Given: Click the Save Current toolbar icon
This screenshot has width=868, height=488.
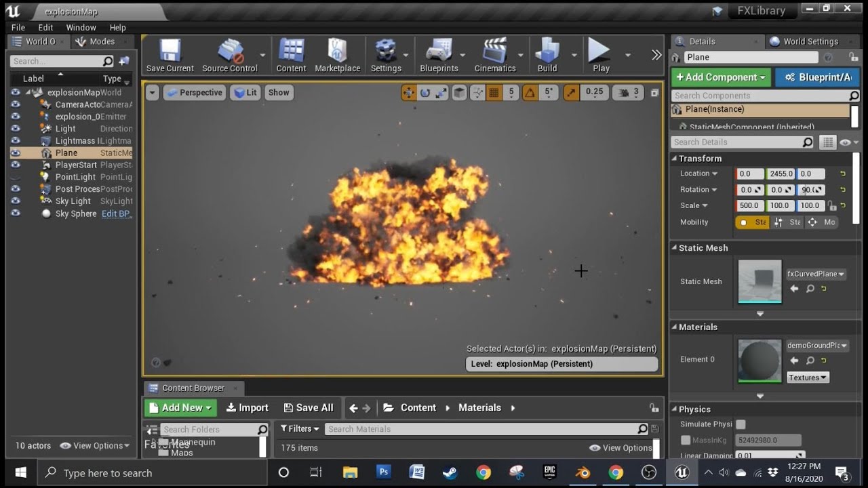Looking at the screenshot, I should tap(170, 55).
